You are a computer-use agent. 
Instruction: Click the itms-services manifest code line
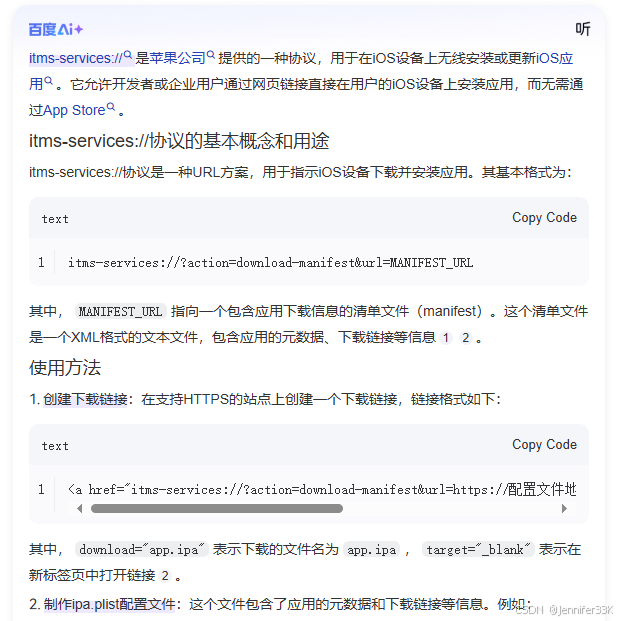tap(271, 263)
